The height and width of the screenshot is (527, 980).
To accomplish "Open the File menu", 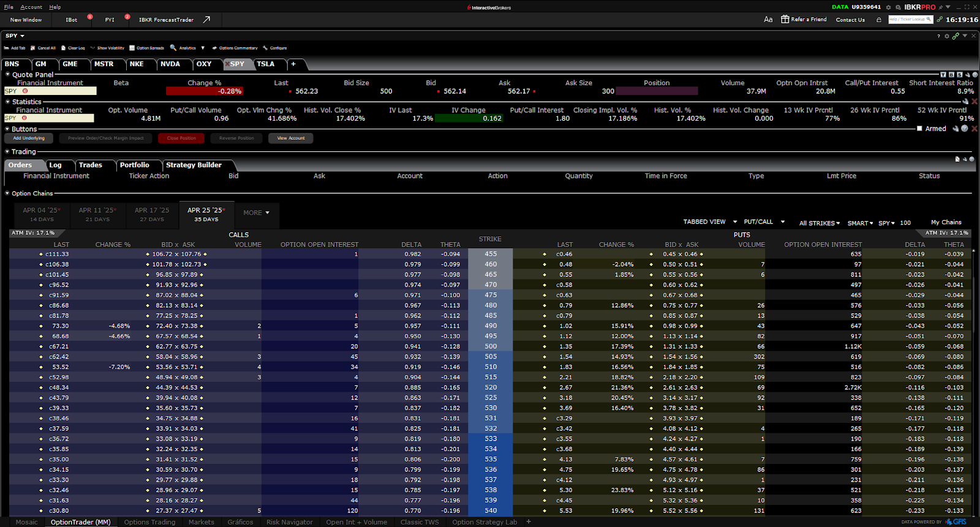I will [x=9, y=7].
